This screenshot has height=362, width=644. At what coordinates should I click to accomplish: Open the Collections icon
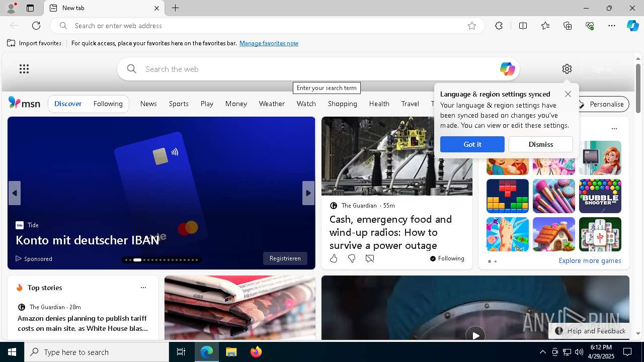pyautogui.click(x=568, y=26)
